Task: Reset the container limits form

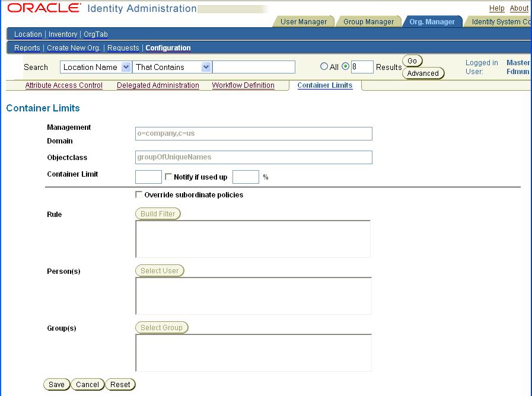Action: (120, 385)
